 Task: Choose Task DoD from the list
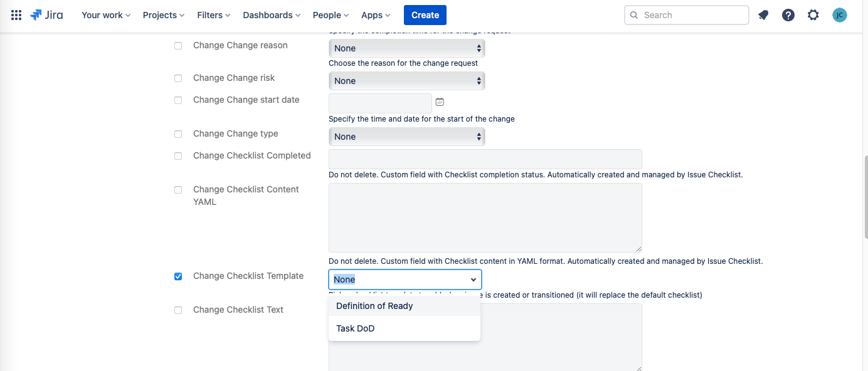tap(356, 328)
